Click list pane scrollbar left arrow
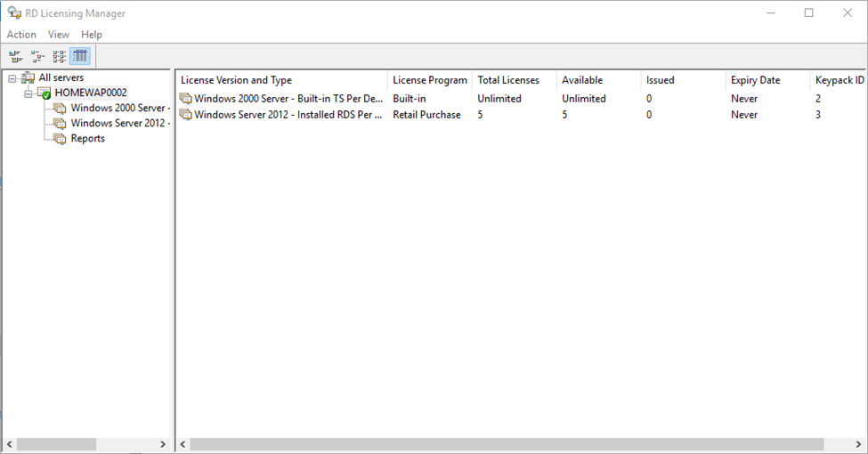Screen dimensions: 868x454 [x=183, y=444]
